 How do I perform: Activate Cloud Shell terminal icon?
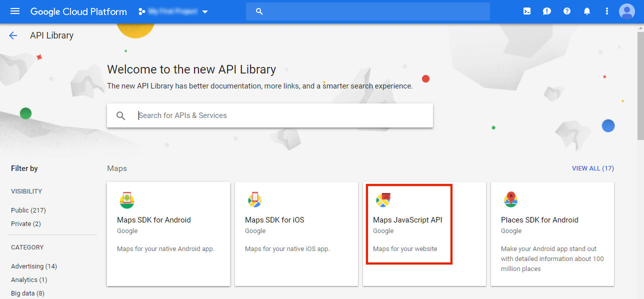[527, 11]
